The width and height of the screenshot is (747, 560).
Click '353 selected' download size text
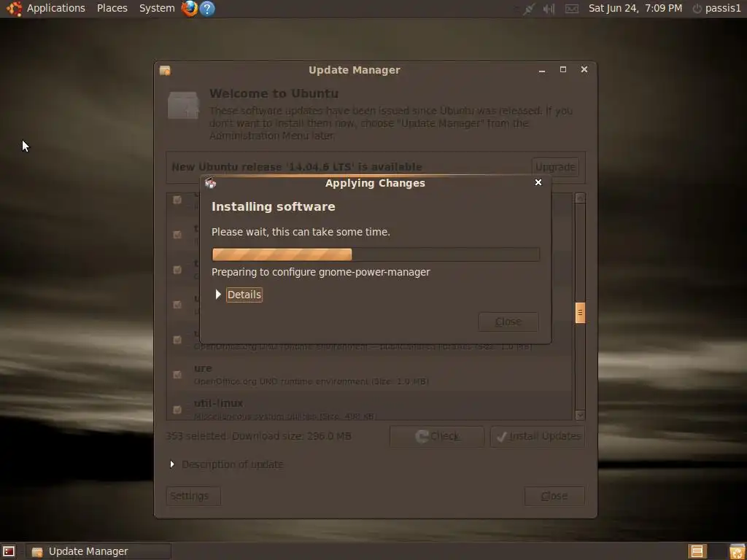[259, 436]
